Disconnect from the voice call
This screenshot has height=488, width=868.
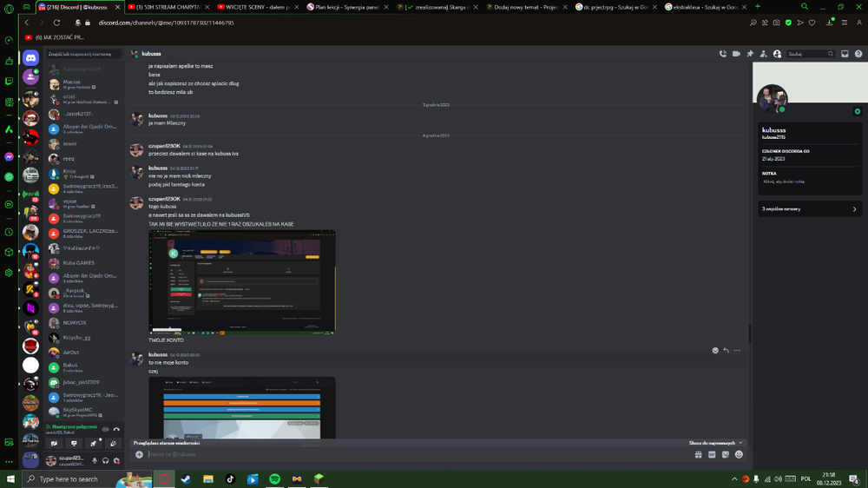click(x=116, y=429)
